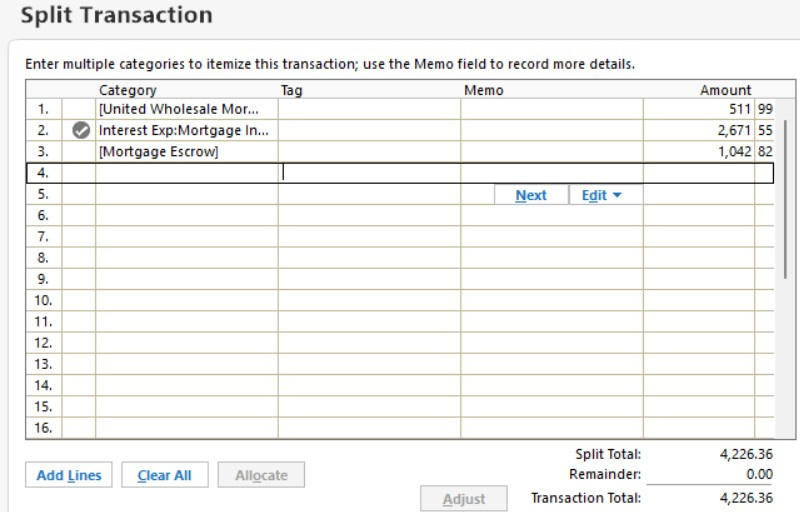The height and width of the screenshot is (512, 800).
Task: Select empty Category cell in row 5
Action: click(186, 194)
